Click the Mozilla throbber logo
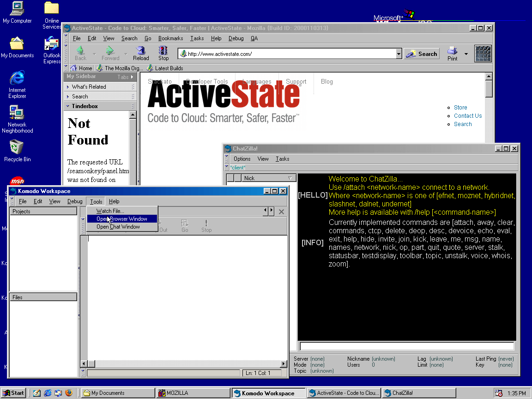Viewport: 532px width, 399px height. 483,54
